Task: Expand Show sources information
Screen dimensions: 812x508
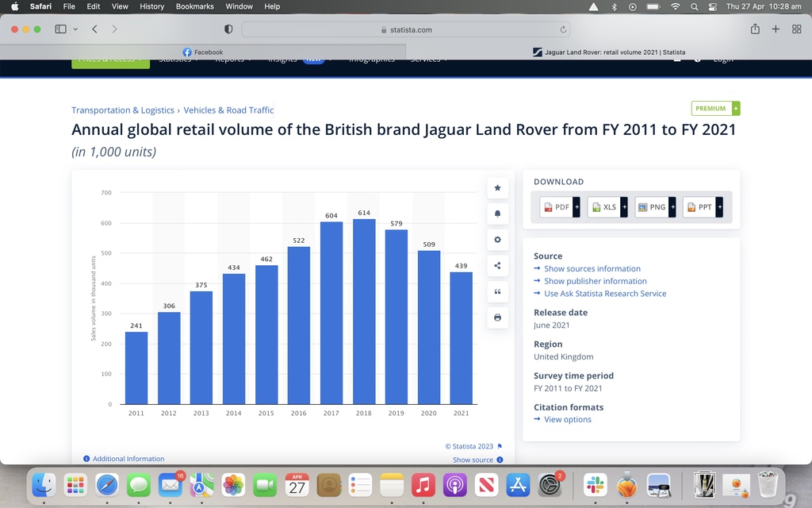Action: tap(592, 269)
